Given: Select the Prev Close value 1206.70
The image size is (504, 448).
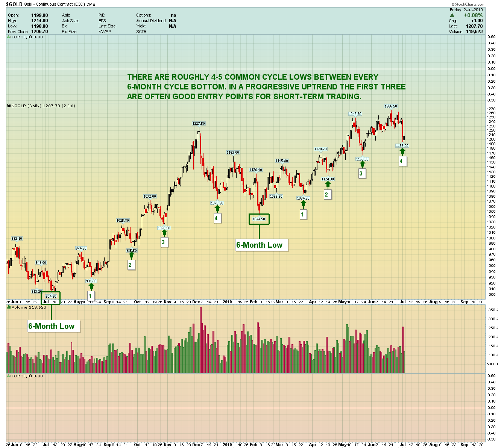Looking at the screenshot, I should click(39, 32).
